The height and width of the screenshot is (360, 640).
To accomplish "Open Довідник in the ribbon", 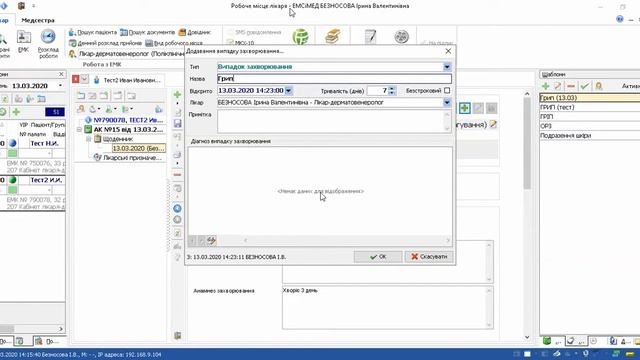I will point(195,32).
